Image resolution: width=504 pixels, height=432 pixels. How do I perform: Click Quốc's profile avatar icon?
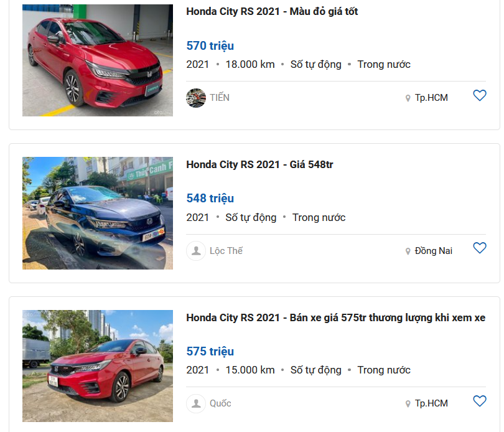click(x=196, y=403)
